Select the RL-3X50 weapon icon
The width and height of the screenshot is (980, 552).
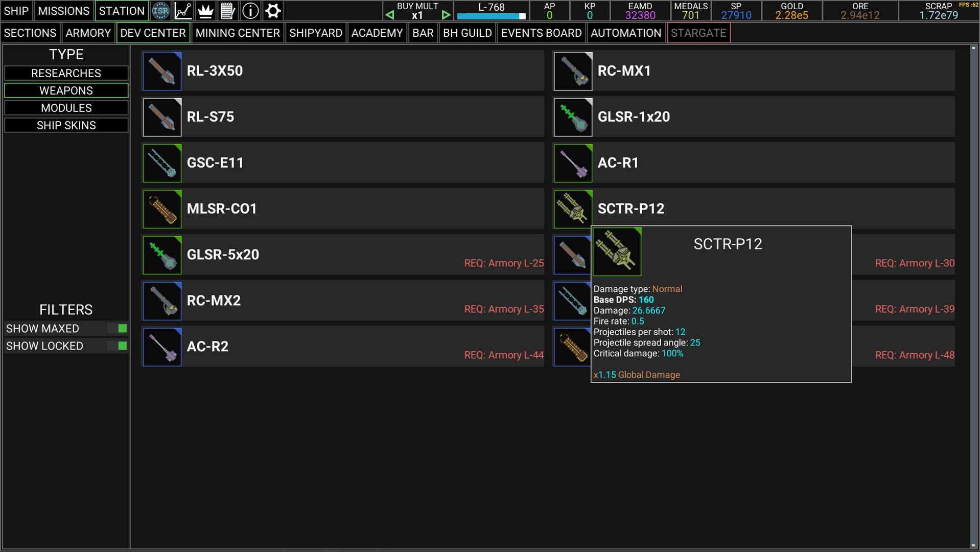[x=162, y=71]
